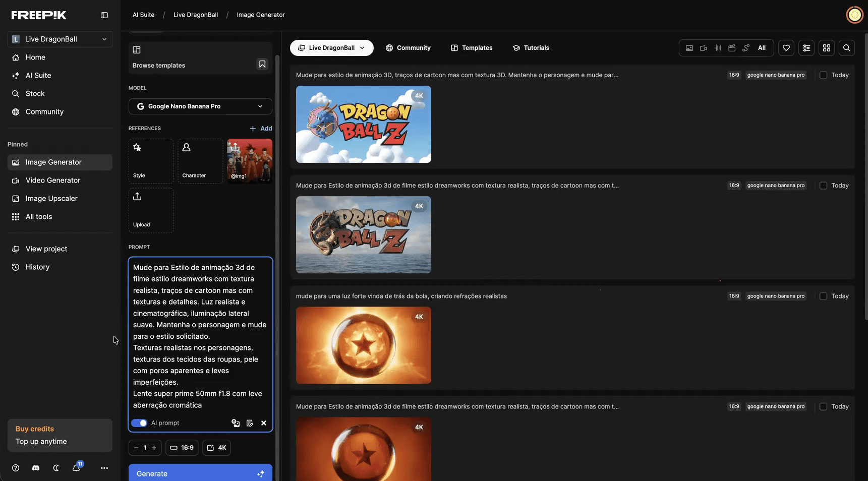Show favorites heart icon

point(786,48)
